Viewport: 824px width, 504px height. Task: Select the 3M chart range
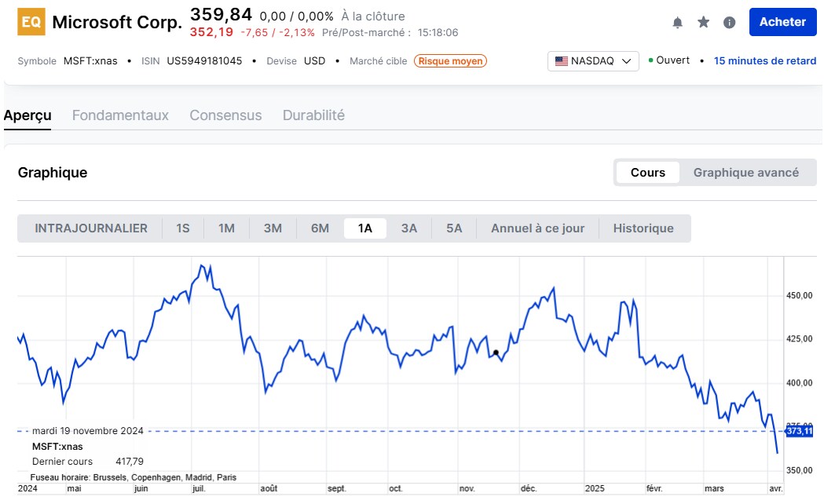pos(273,228)
